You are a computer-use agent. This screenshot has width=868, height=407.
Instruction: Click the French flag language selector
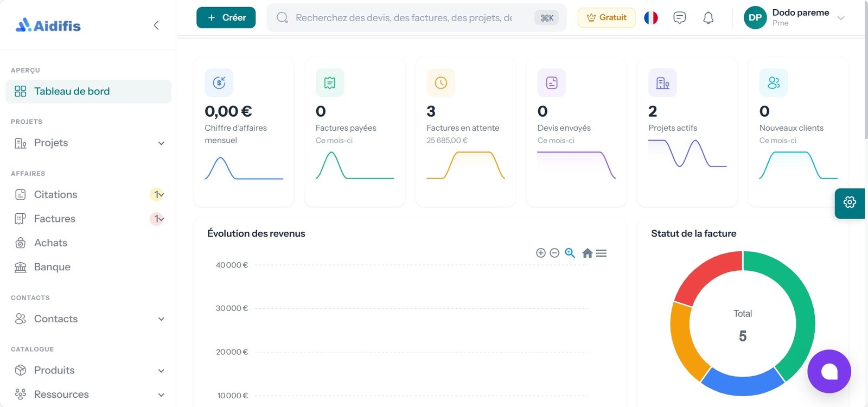click(650, 18)
